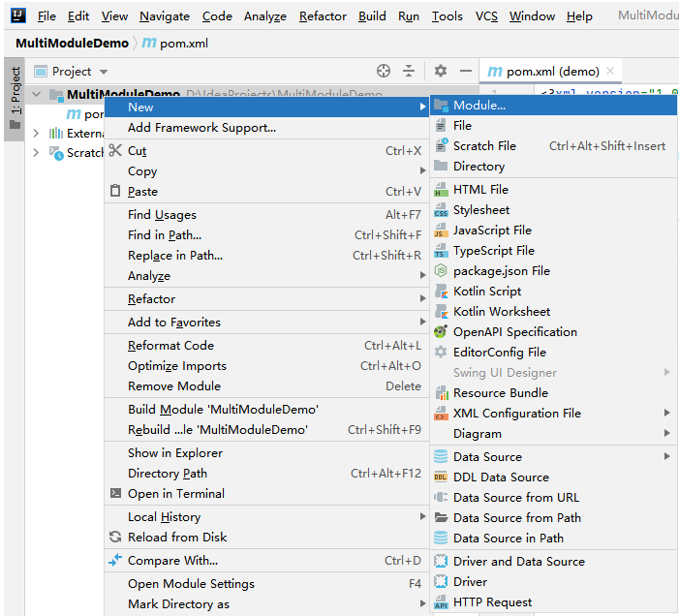Expand the Add to Favorites submenu arrow
This screenshot has width=679, height=616.
pos(422,322)
